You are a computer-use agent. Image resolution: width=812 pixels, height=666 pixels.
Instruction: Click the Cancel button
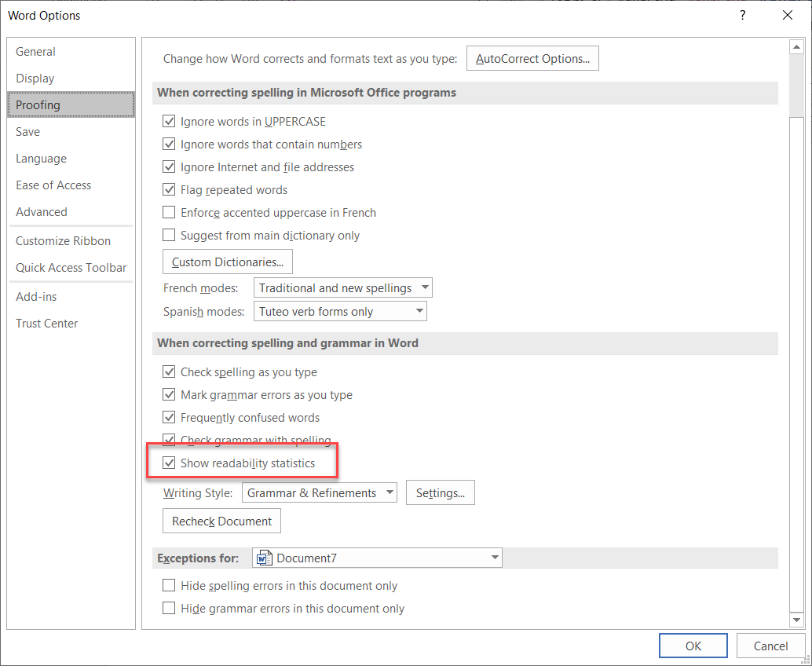[770, 646]
